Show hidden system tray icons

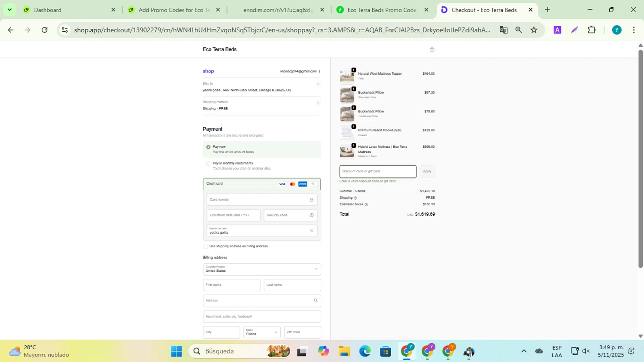524,351
